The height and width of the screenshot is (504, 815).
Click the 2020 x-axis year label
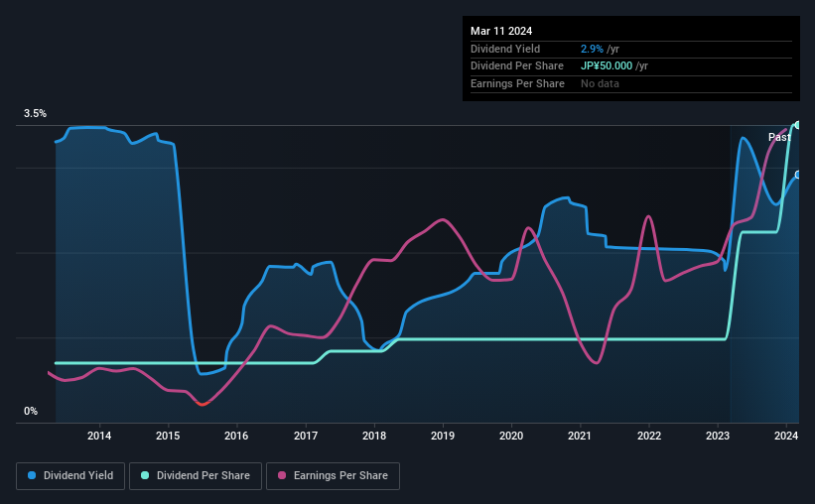pos(511,436)
